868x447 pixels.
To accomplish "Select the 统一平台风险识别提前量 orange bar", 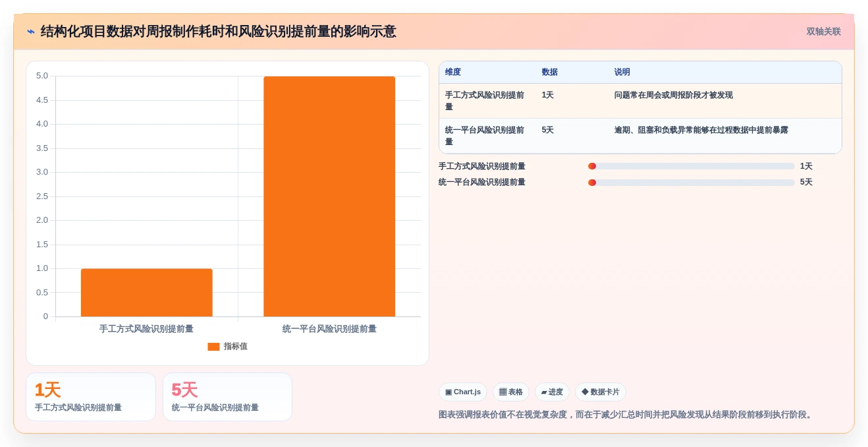I will (x=329, y=196).
